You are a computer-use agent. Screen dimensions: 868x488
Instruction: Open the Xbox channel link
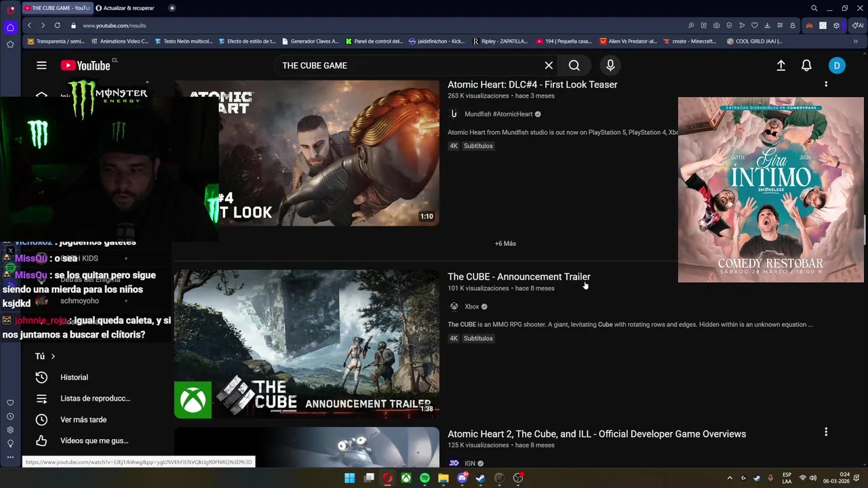(x=472, y=306)
